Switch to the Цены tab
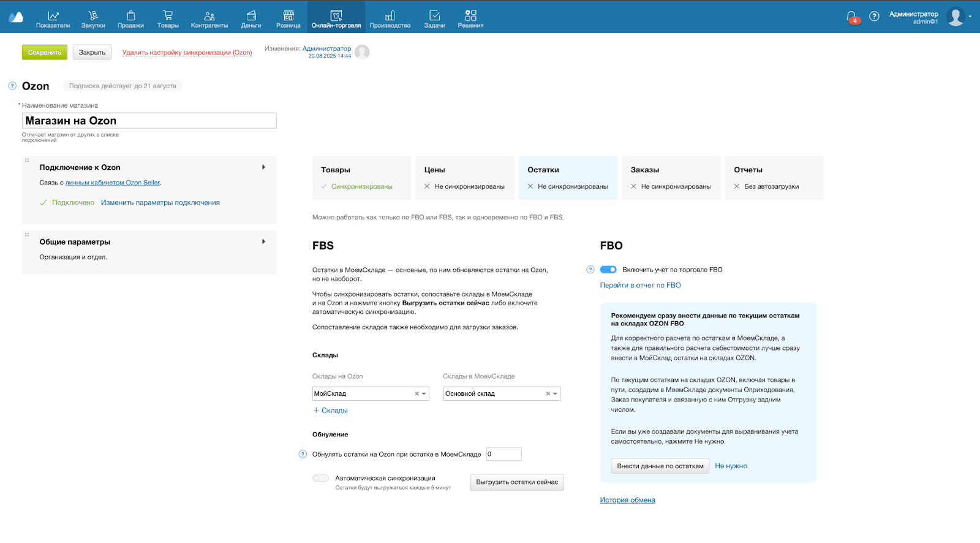This screenshot has height=543, width=980. point(464,178)
